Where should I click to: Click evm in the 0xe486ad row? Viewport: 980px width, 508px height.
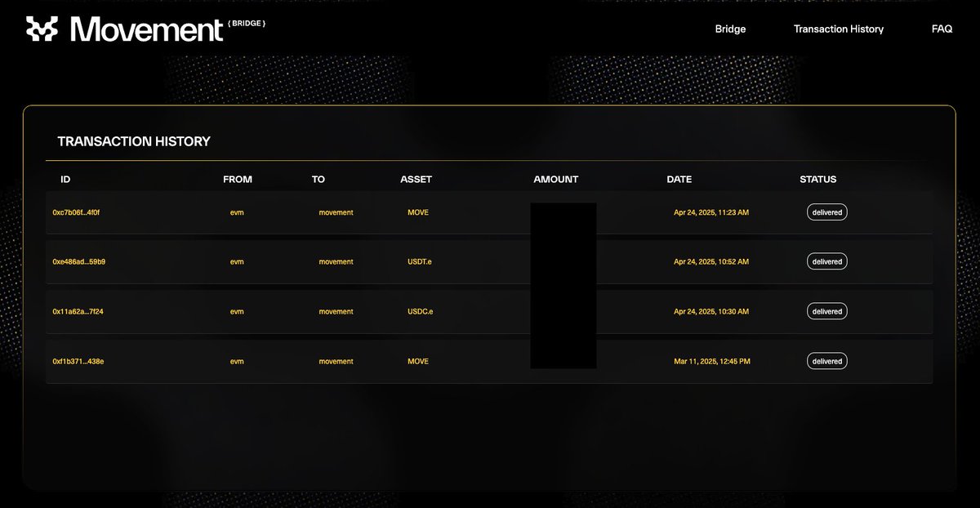pyautogui.click(x=237, y=262)
